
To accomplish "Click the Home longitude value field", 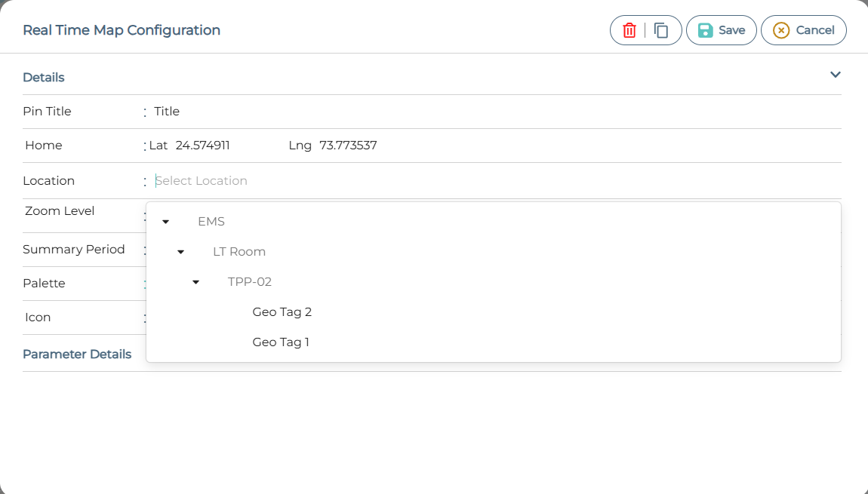I will pos(348,146).
